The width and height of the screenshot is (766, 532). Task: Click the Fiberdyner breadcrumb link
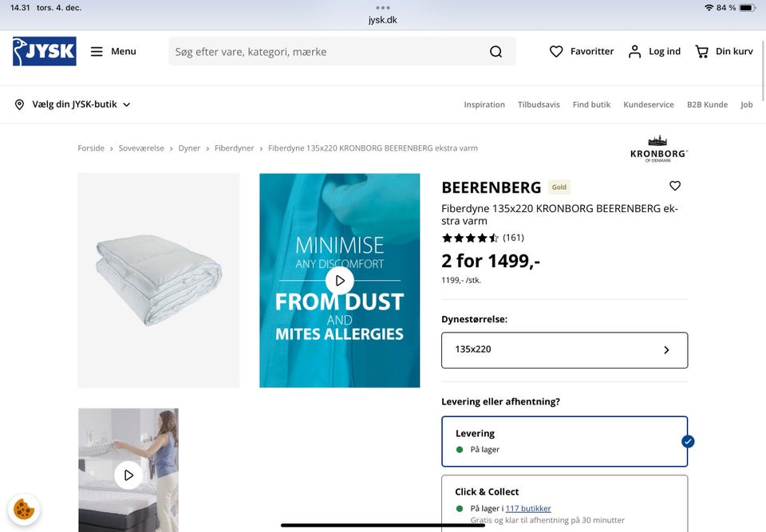coord(235,148)
